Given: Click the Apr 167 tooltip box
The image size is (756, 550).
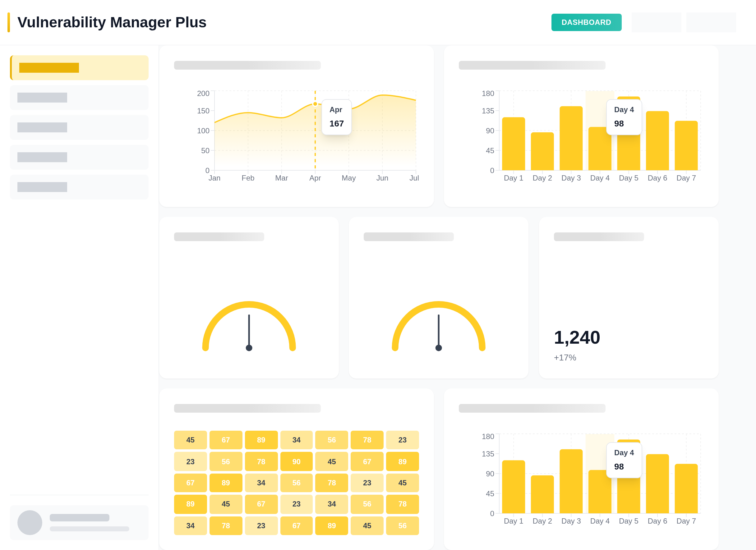Looking at the screenshot, I should 336,117.
